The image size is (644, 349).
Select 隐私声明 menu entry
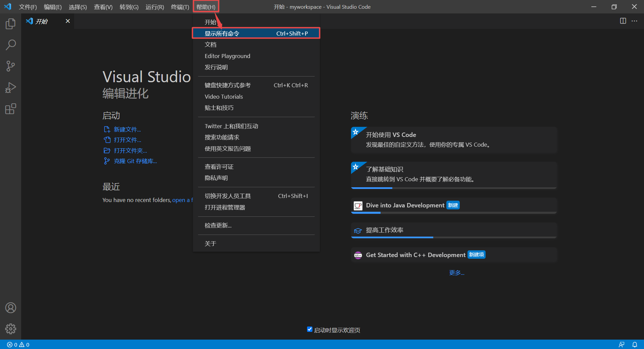[256, 178]
